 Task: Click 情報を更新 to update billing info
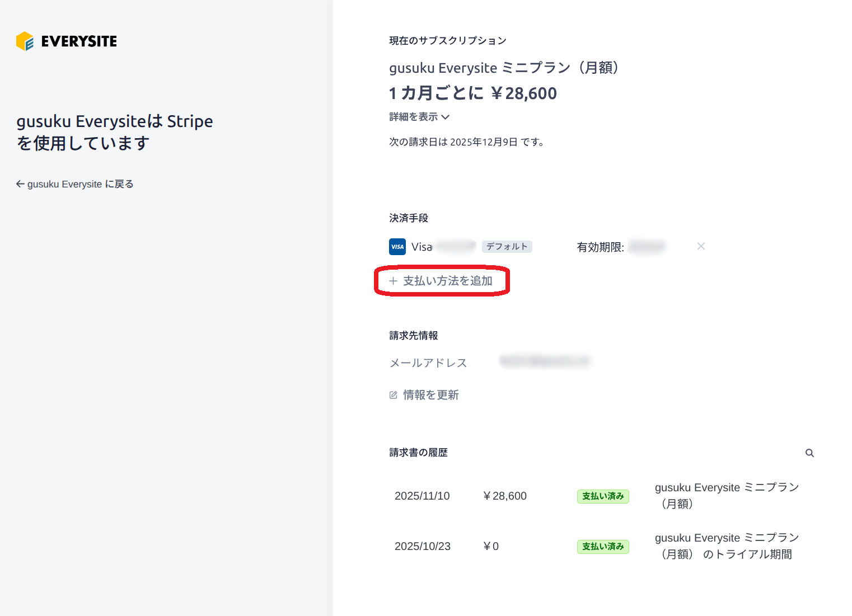424,395
